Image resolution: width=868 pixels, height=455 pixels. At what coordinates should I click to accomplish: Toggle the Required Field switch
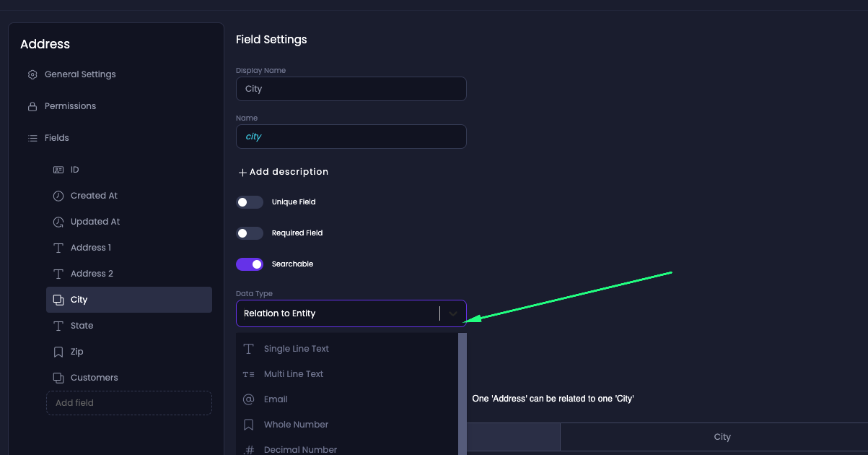click(x=250, y=233)
